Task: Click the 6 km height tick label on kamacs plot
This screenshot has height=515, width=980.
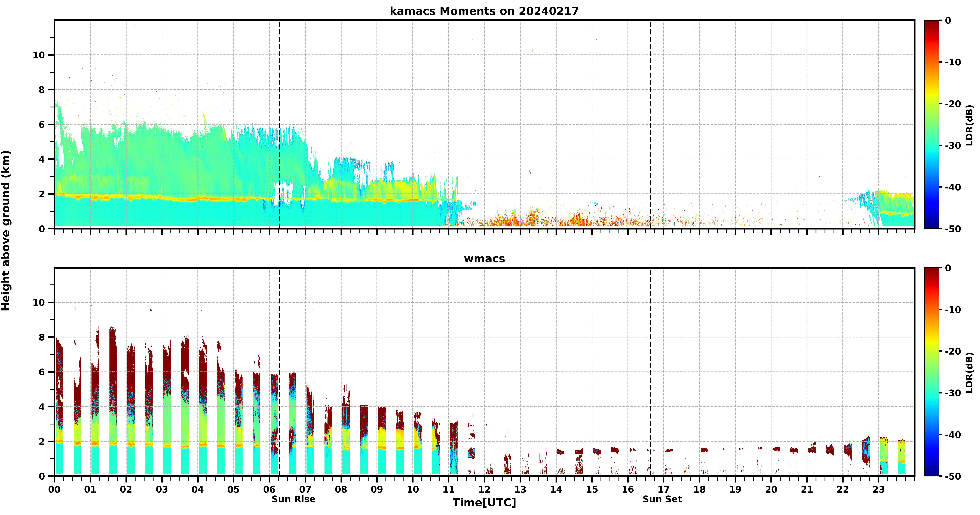Action: [x=42, y=125]
